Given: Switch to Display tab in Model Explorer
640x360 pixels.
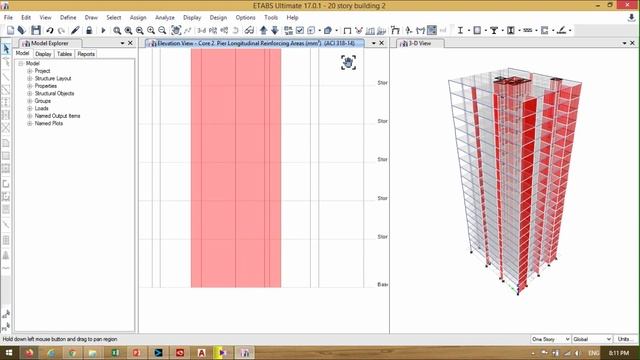Looking at the screenshot, I should point(43,54).
